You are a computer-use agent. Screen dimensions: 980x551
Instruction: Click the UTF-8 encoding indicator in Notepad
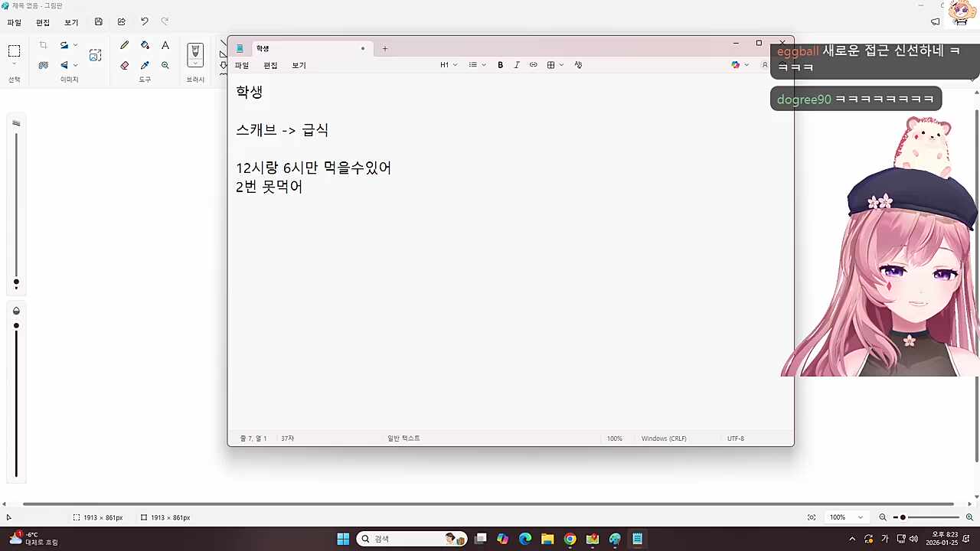pos(736,439)
